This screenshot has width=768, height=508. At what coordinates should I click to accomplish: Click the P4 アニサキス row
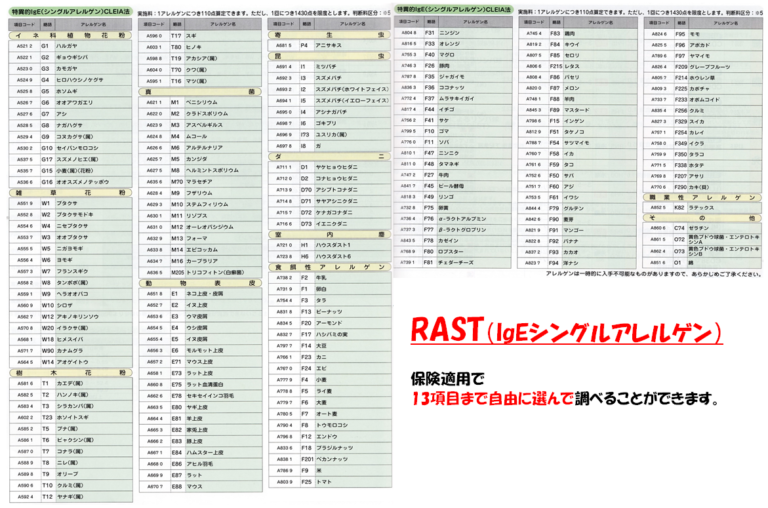point(330,45)
